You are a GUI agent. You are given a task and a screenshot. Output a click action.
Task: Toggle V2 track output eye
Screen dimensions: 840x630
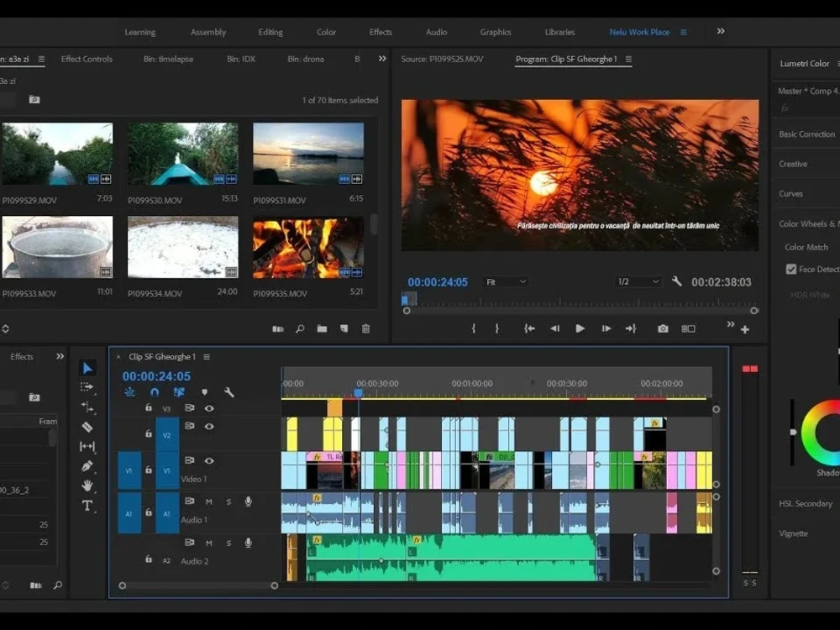209,427
